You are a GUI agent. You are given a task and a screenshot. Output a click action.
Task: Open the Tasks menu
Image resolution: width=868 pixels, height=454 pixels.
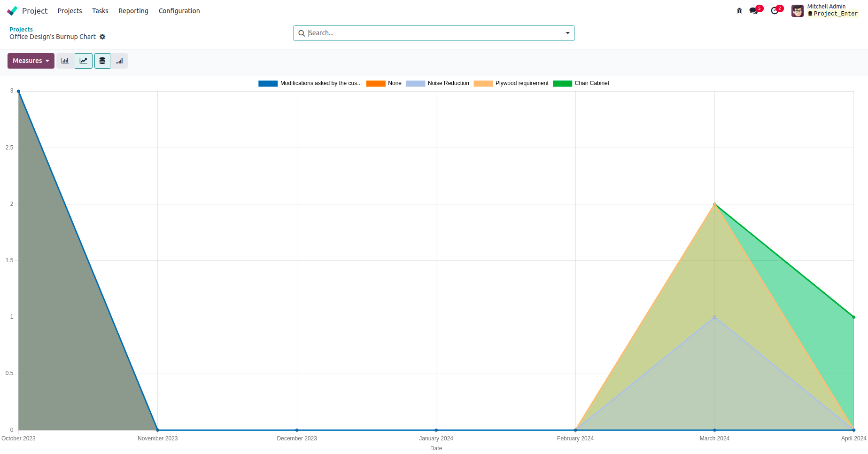pos(100,11)
